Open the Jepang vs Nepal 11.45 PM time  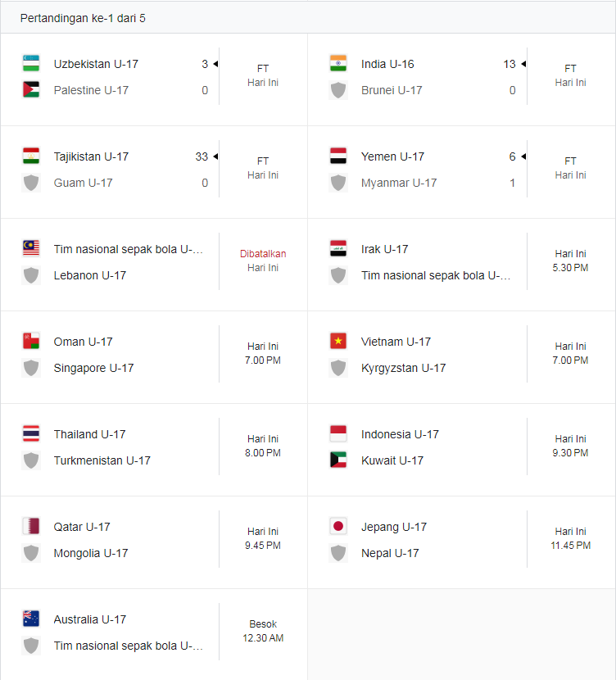pyautogui.click(x=570, y=545)
